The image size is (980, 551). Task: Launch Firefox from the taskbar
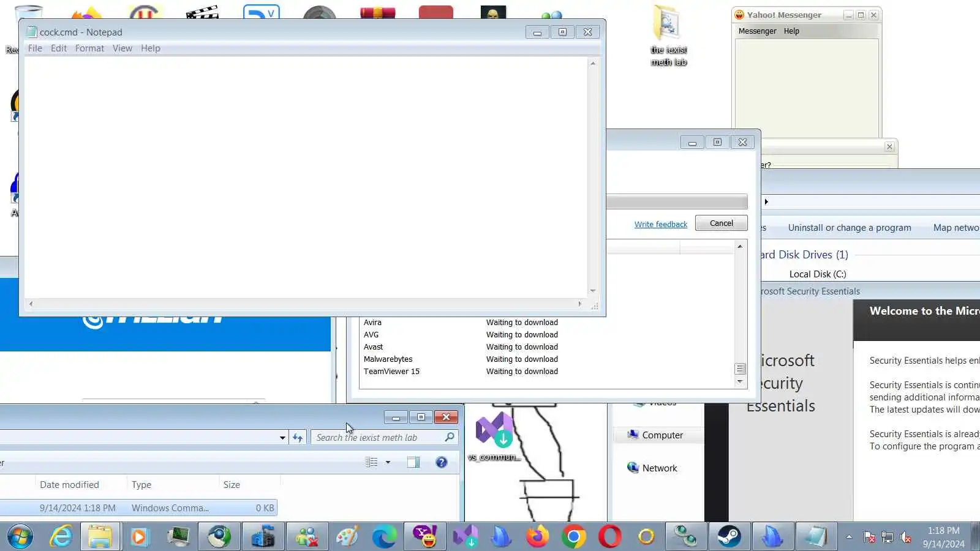537,537
